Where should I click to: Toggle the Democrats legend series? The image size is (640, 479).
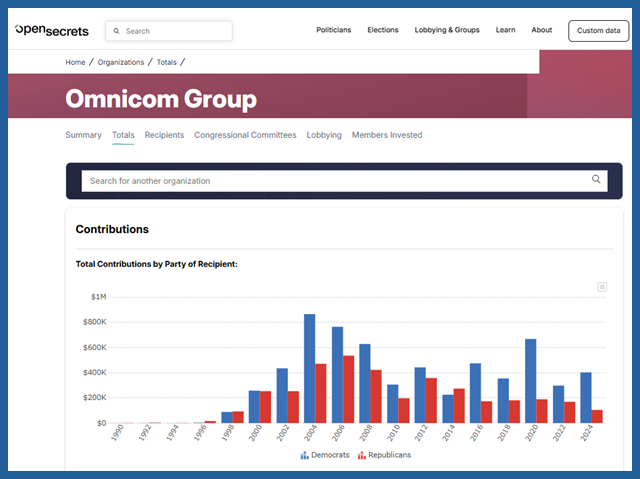pos(327,455)
